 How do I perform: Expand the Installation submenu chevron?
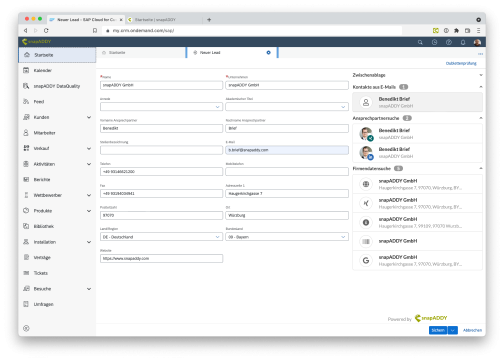(89, 242)
